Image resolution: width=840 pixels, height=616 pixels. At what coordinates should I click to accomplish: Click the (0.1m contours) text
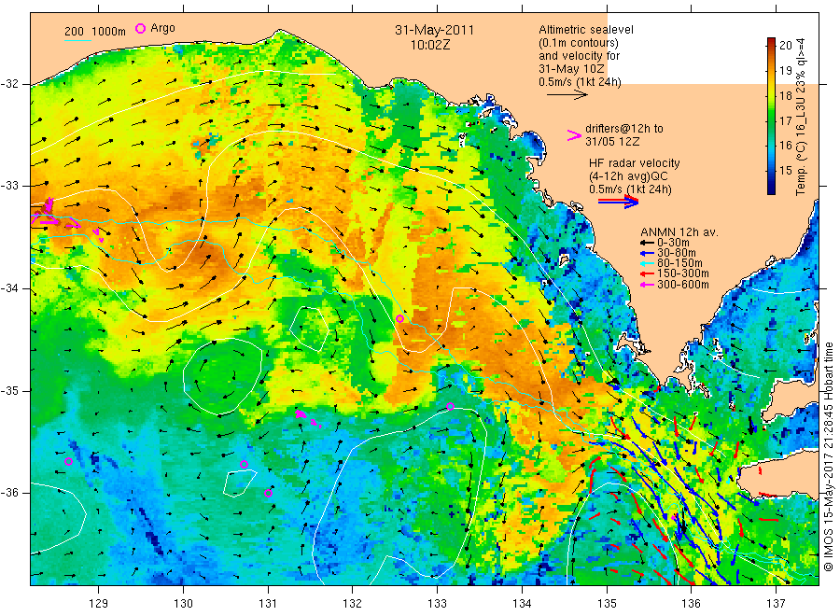[x=579, y=43]
